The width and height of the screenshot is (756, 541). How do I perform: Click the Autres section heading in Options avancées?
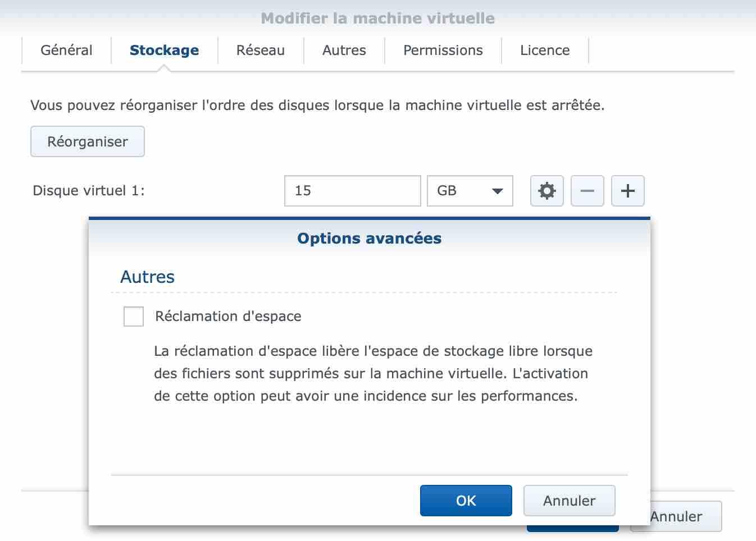pos(147,277)
